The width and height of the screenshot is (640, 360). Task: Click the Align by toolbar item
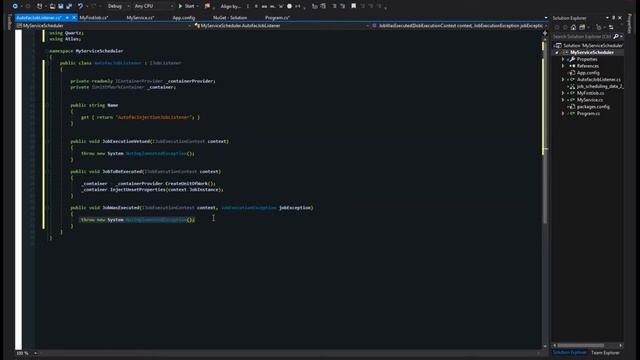pyautogui.click(x=231, y=6)
